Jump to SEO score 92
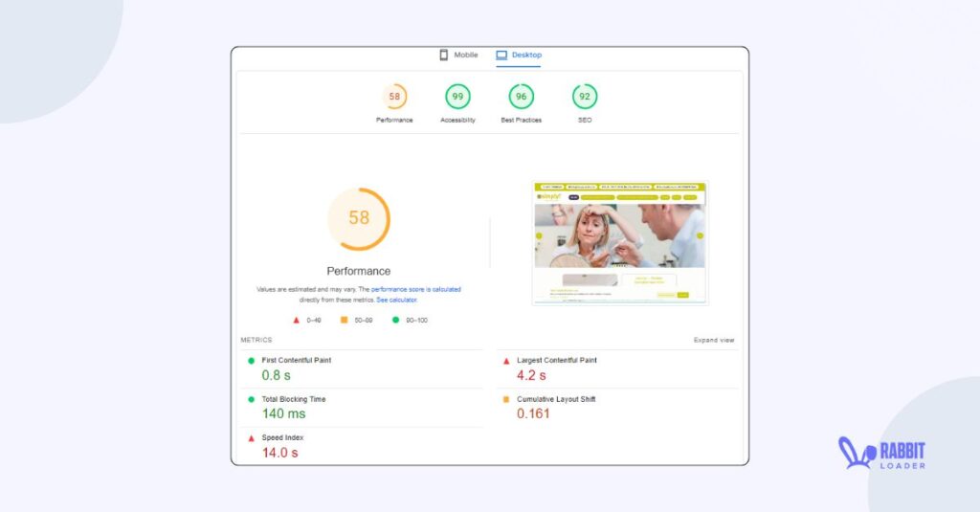The height and width of the screenshot is (512, 980). pos(585,97)
